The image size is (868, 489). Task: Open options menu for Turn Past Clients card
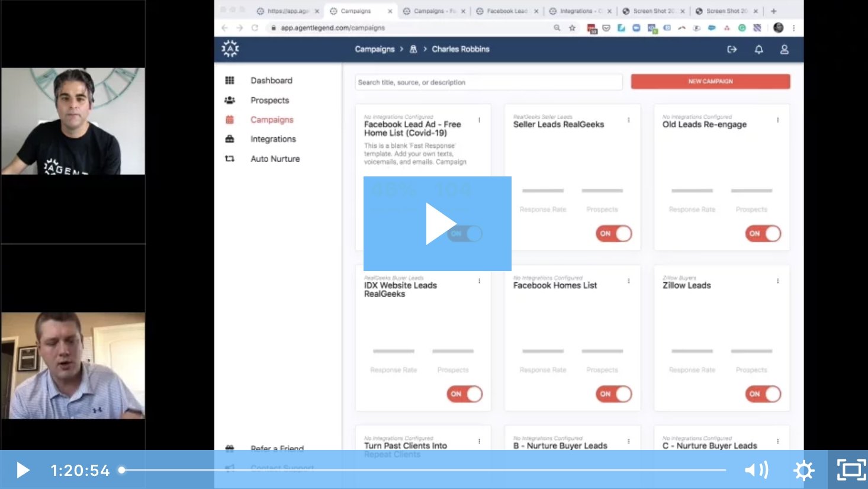coord(480,442)
